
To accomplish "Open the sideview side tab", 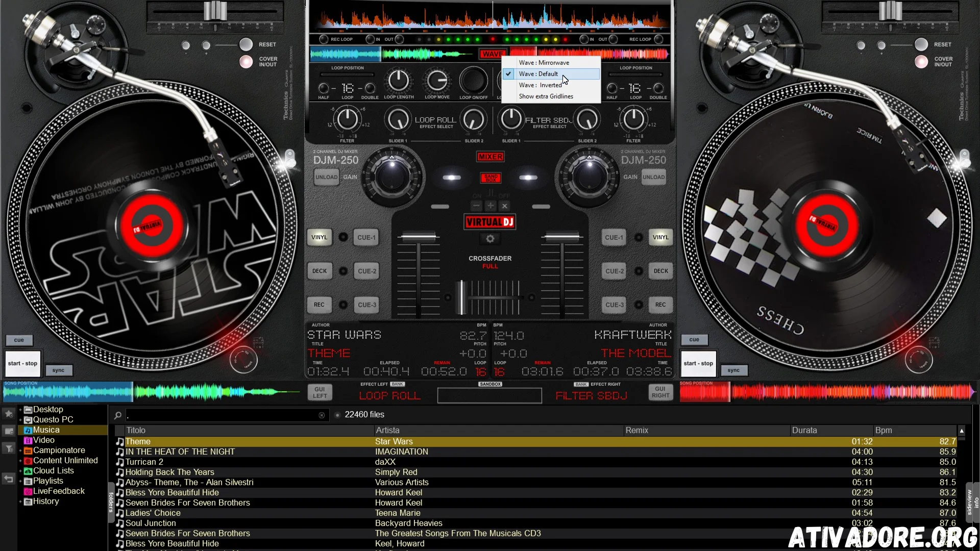I will tap(969, 502).
